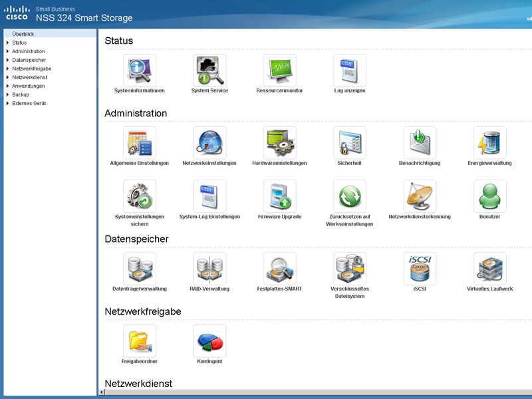Expand the Datenspeicher tree arrow

point(7,60)
